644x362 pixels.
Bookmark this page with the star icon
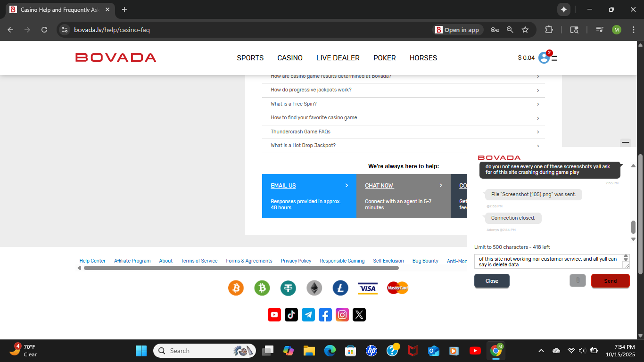pos(525,30)
